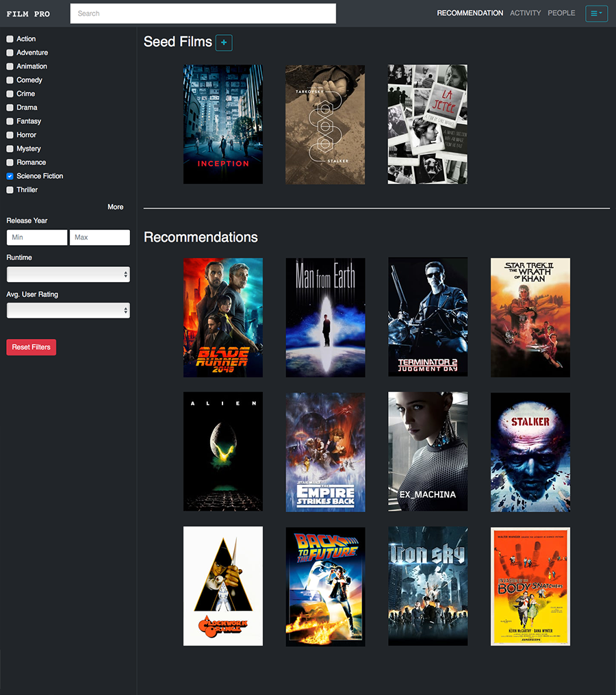Screen dimensions: 616x695
Task: Click Invasion of the Body Snatchers poster
Action: [x=530, y=586]
